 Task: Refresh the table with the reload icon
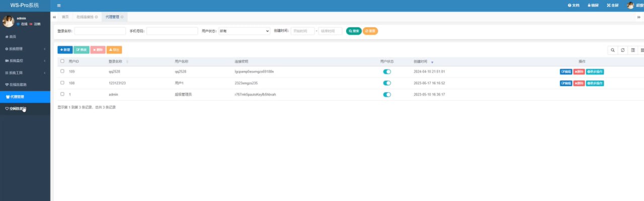tap(622, 50)
